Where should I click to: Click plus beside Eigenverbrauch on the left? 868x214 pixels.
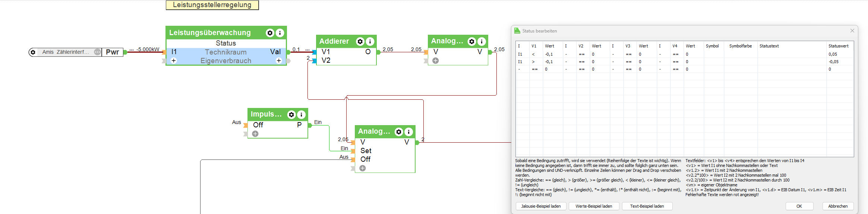coord(174,61)
